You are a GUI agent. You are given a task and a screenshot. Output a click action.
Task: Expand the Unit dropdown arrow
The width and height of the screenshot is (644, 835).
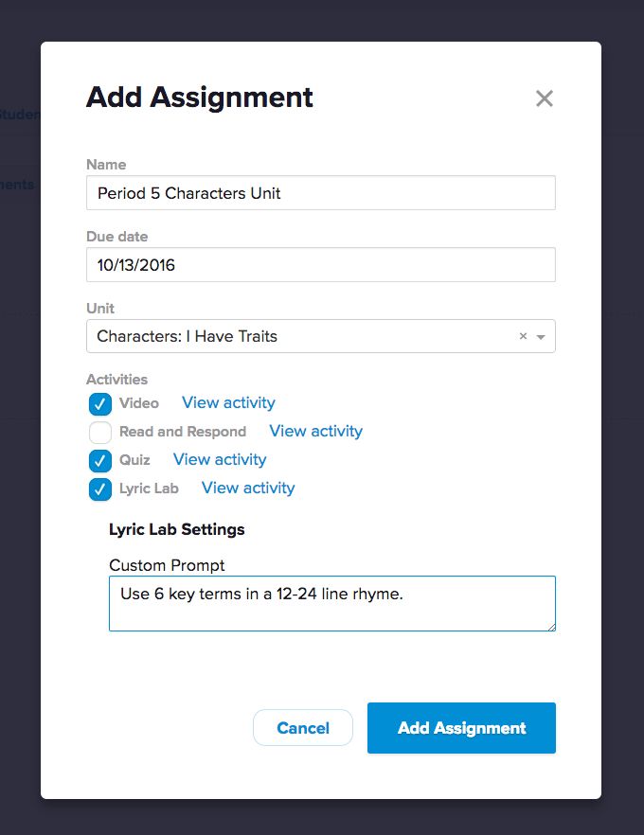[x=541, y=336]
